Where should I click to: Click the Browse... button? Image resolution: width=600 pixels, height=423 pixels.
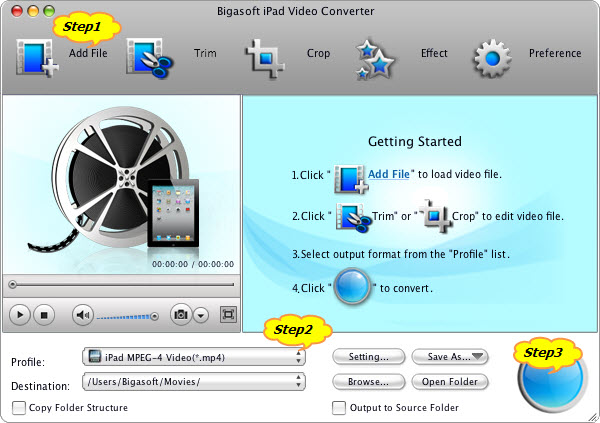tap(368, 382)
